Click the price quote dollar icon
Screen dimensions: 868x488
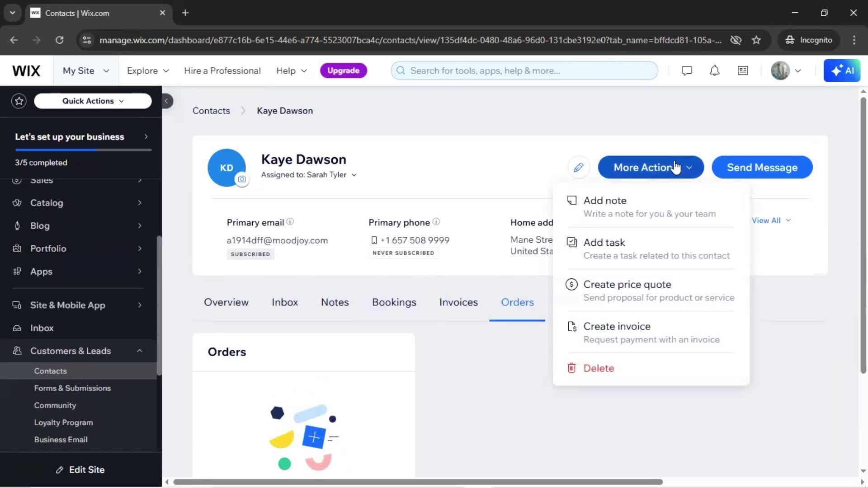[572, 284]
